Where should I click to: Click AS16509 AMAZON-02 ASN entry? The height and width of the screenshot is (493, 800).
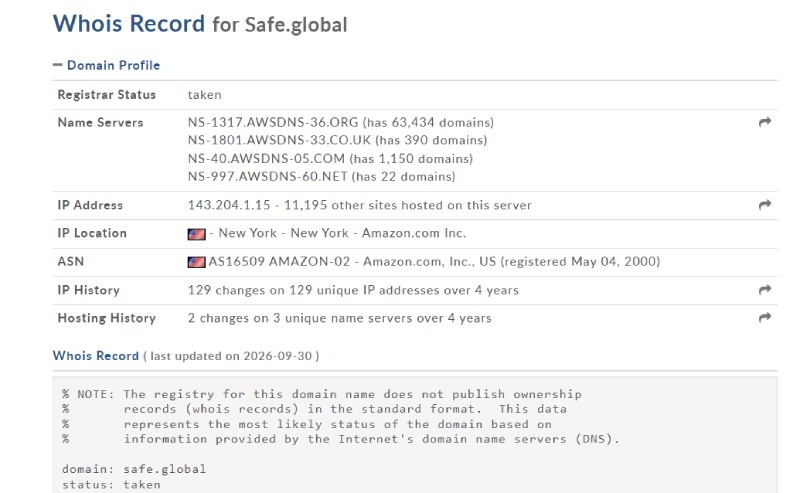tap(279, 261)
